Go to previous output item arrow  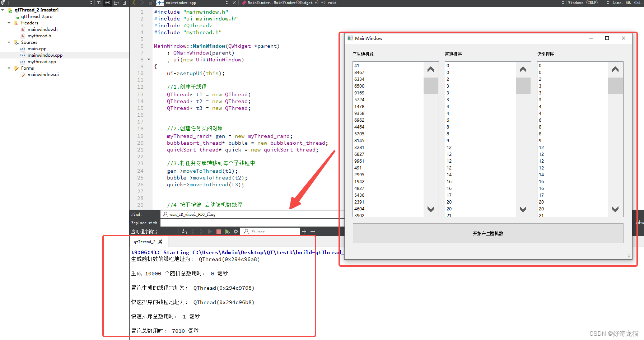click(x=193, y=232)
